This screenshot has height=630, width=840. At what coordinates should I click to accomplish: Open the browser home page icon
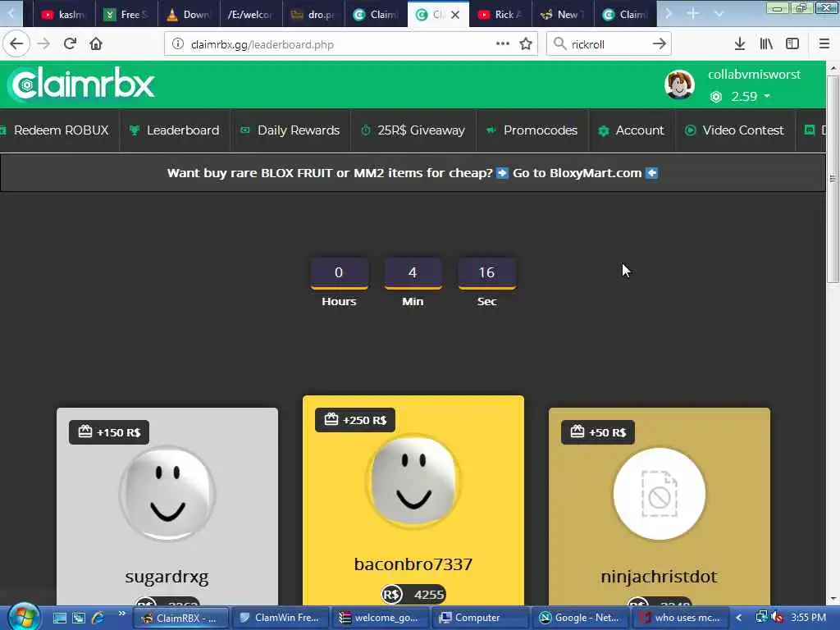click(96, 43)
